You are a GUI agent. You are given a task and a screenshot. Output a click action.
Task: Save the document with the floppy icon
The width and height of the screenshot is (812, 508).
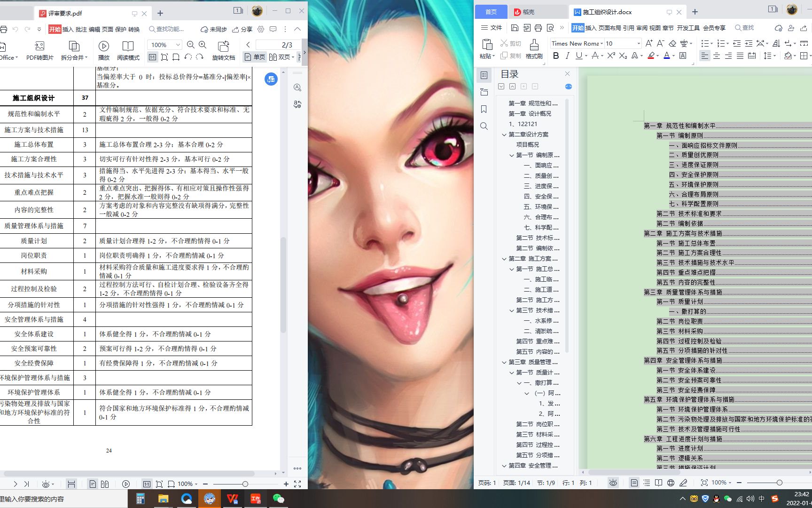515,28
